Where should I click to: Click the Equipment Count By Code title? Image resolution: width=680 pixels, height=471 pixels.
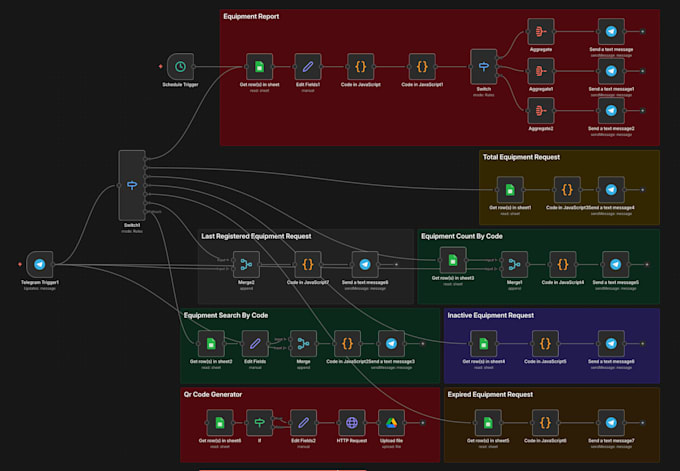tap(461, 236)
